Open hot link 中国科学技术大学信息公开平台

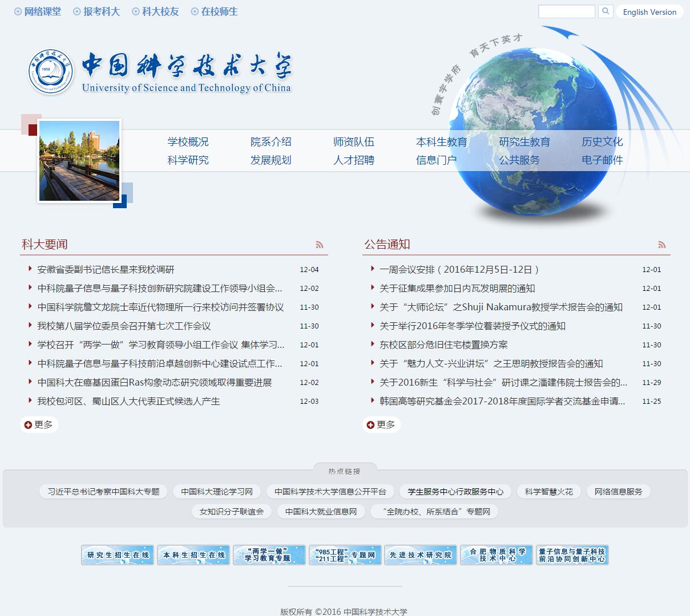coord(330,492)
